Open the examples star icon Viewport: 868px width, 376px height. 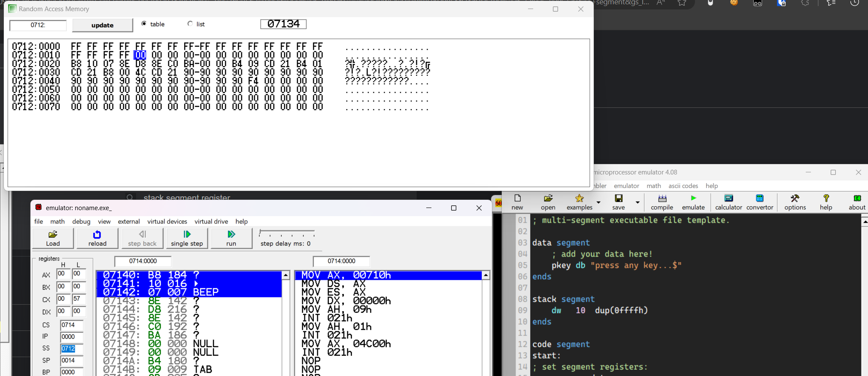(x=580, y=202)
